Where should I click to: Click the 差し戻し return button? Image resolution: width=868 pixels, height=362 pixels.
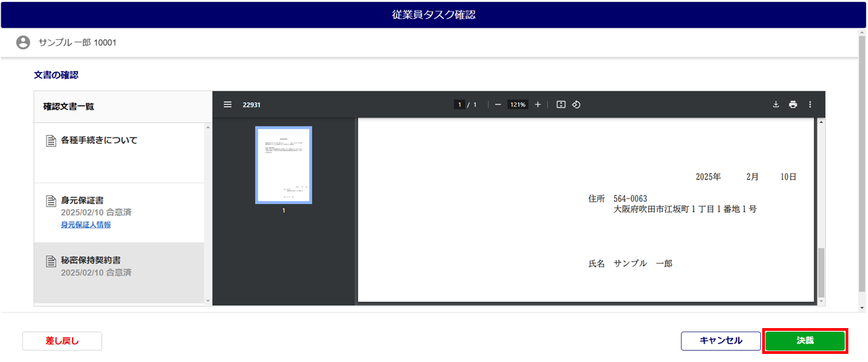pyautogui.click(x=62, y=341)
